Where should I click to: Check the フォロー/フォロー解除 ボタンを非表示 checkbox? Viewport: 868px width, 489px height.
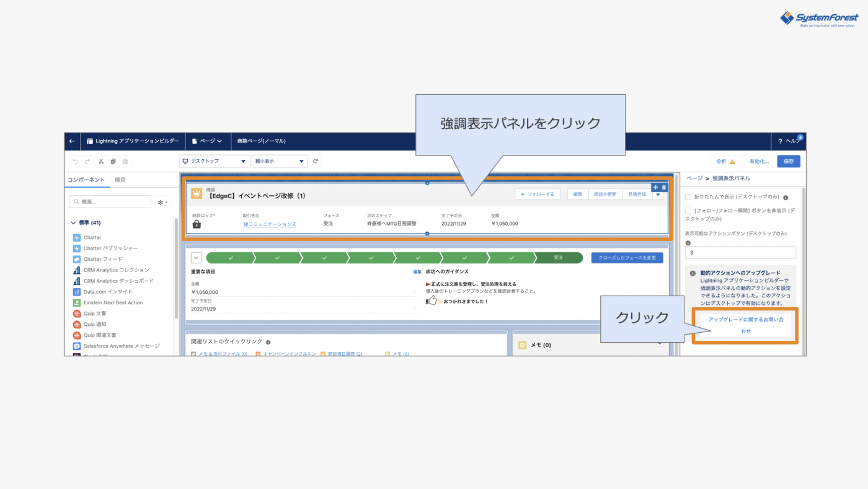(688, 211)
